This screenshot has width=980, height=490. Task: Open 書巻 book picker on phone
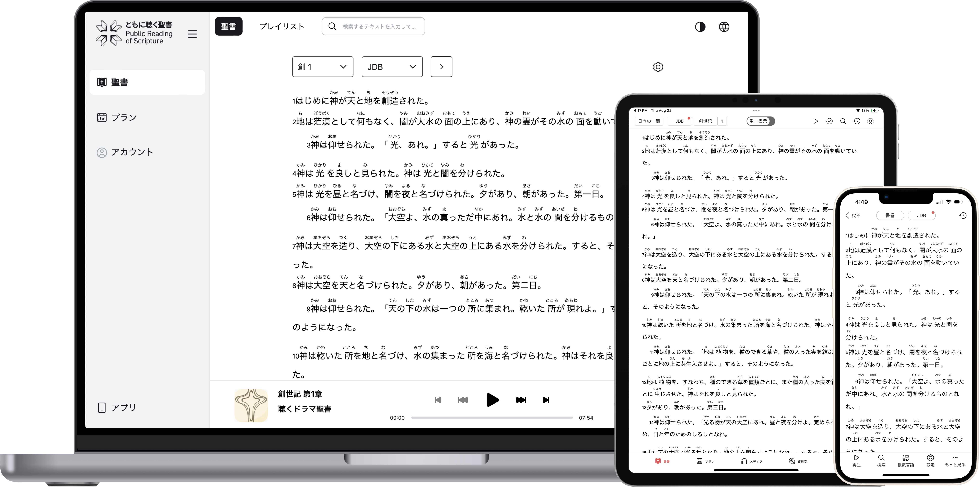pos(890,215)
